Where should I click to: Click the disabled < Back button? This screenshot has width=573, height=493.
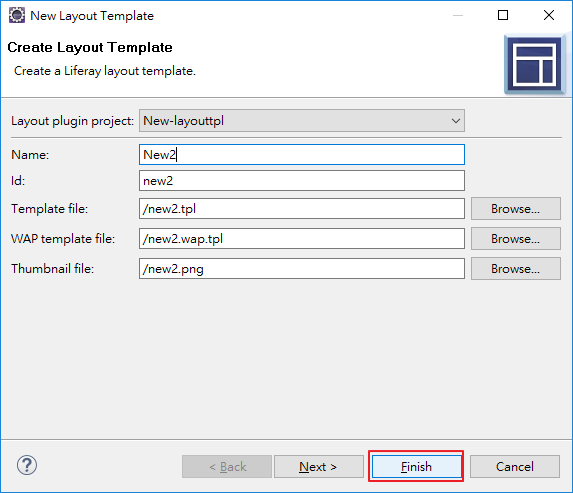[227, 467]
